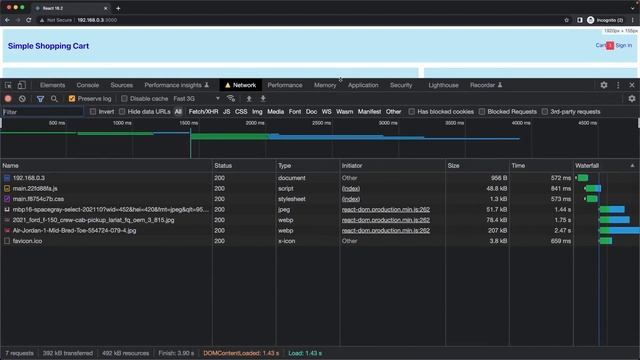The height and width of the screenshot is (360, 640).
Task: Reload the browser page
Action: coord(29,20)
